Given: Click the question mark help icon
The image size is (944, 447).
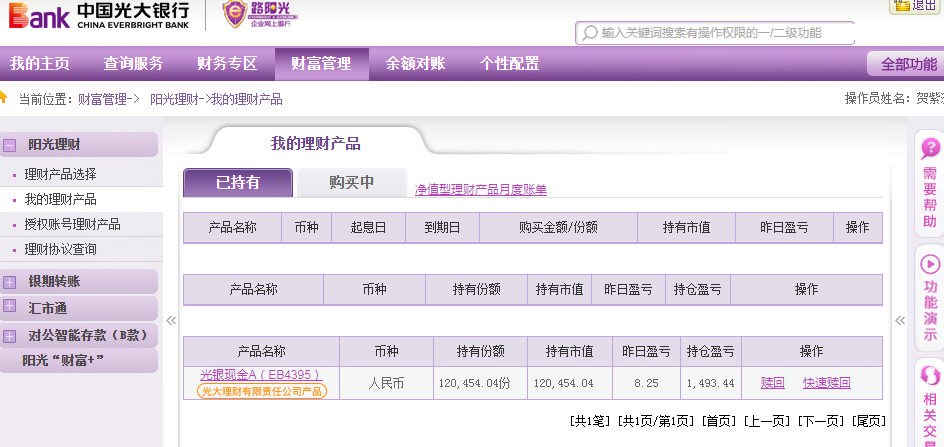Looking at the screenshot, I should point(930,148).
